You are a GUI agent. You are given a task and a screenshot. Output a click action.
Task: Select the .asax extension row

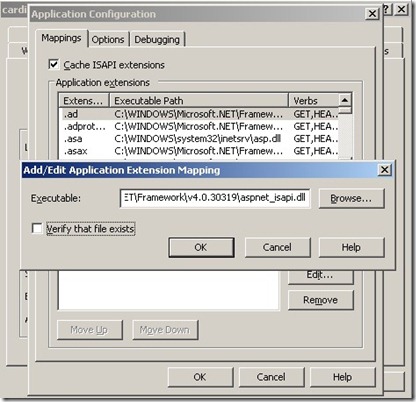[199, 151]
